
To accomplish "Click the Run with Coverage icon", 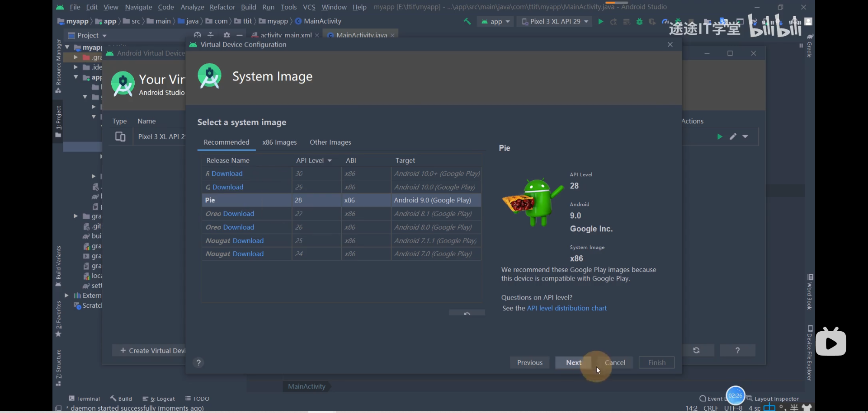I will [x=652, y=22].
